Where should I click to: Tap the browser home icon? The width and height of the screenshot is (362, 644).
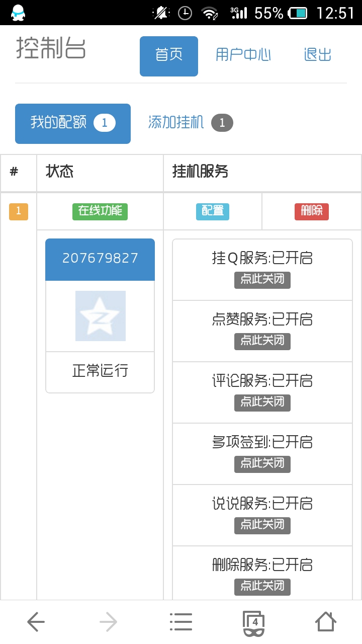[326, 622]
